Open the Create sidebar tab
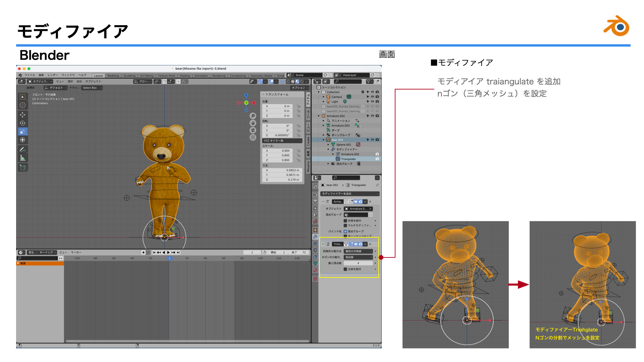644x362 pixels. [308, 141]
